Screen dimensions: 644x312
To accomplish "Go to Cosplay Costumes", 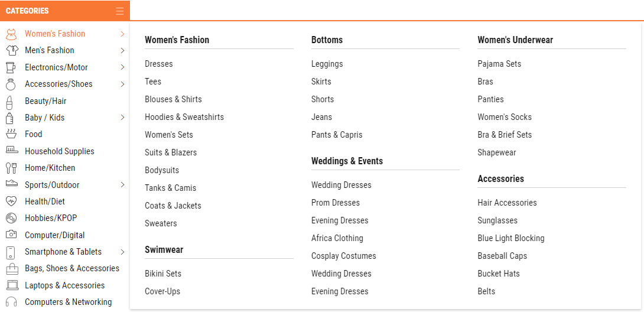I will click(x=343, y=256).
